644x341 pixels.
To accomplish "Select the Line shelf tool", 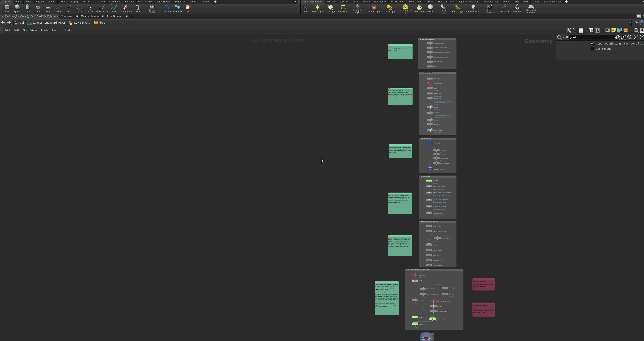I will (69, 8).
